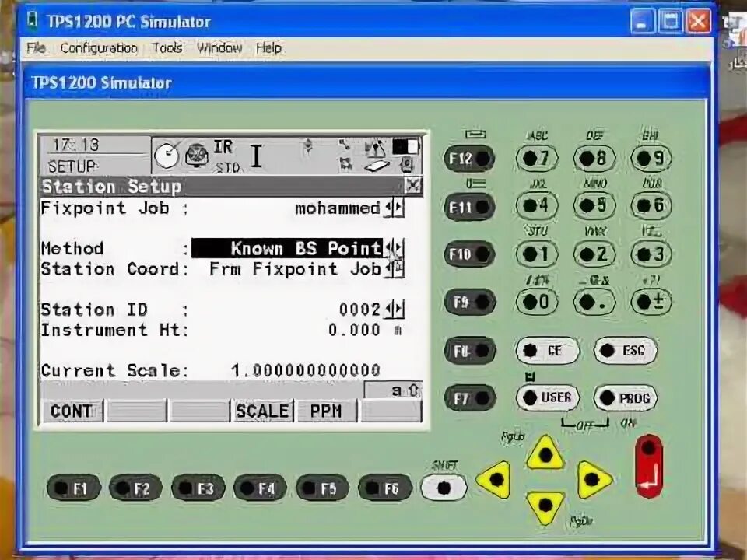Viewport: 747px width, 560px height.
Task: Click the PPM softkey
Action: [327, 411]
